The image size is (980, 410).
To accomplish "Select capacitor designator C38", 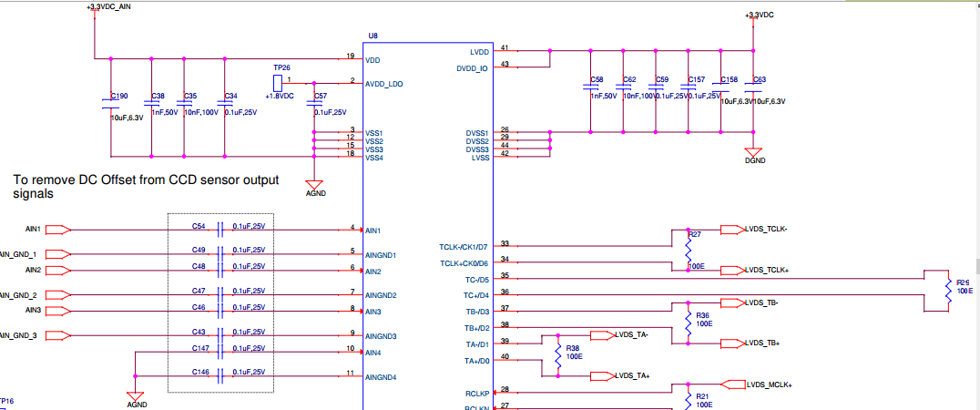I will pyautogui.click(x=158, y=97).
